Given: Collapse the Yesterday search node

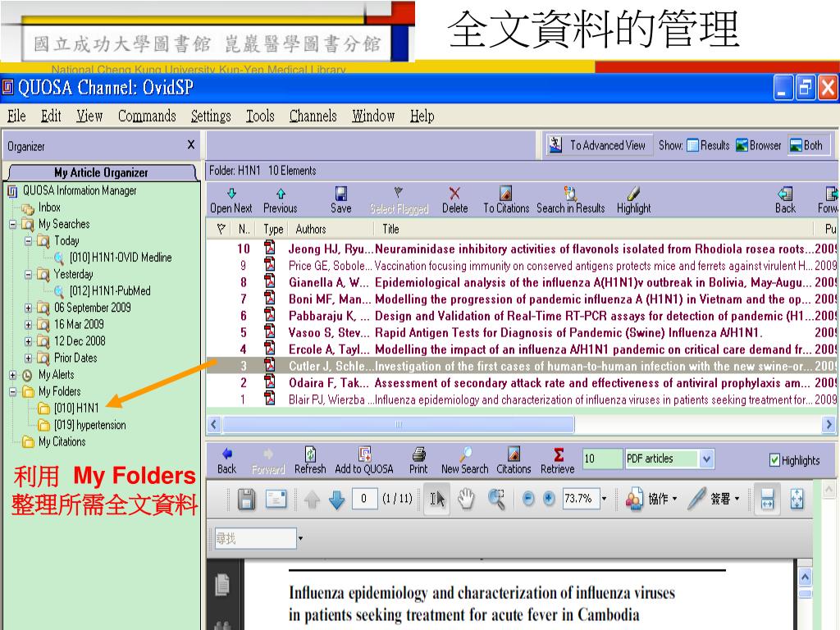Looking at the screenshot, I should pos(29,275).
